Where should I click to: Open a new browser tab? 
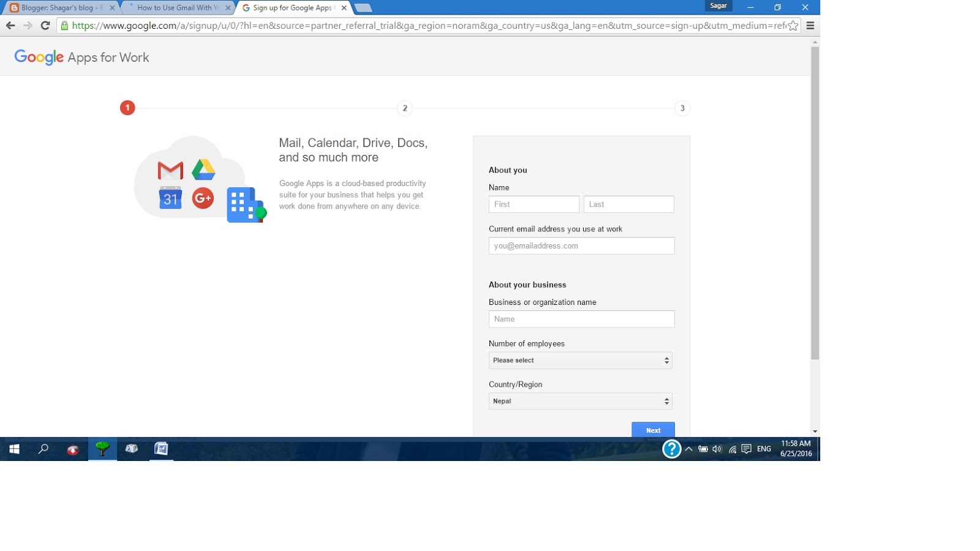(363, 8)
